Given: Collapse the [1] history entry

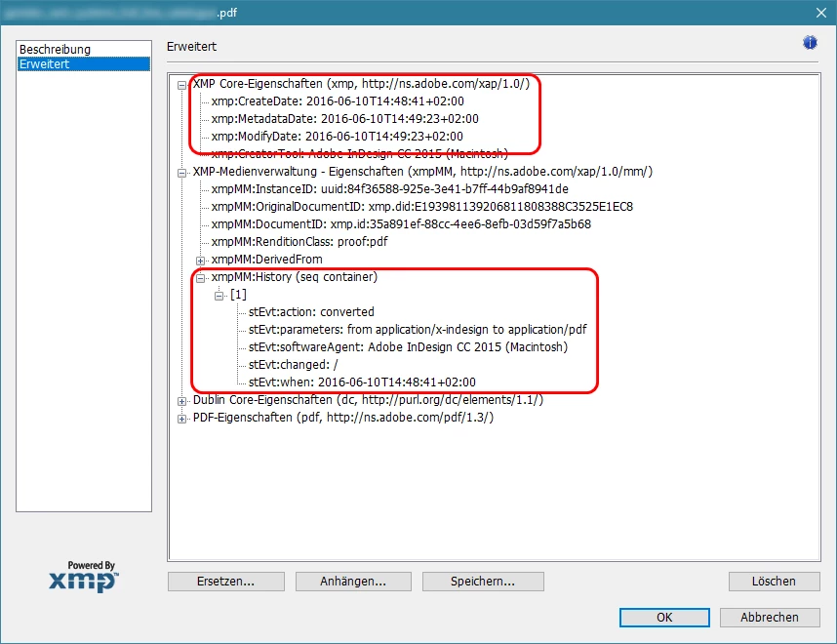Looking at the screenshot, I should point(219,296).
